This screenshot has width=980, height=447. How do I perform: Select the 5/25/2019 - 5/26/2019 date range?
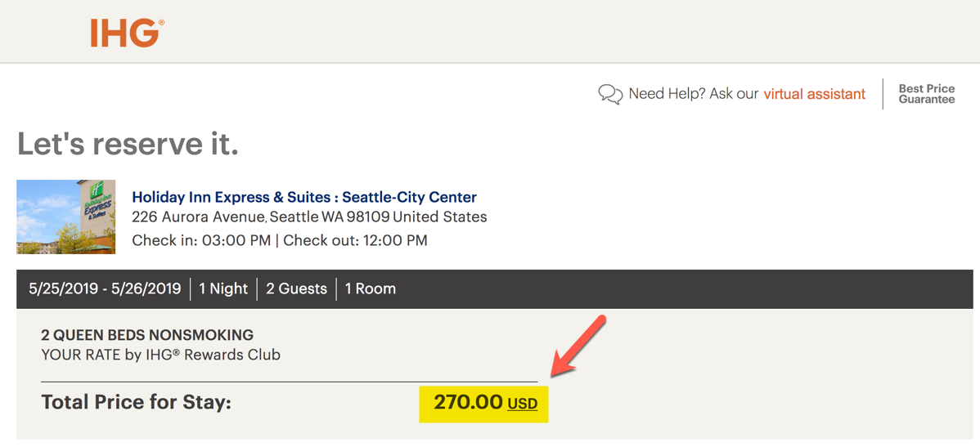105,289
